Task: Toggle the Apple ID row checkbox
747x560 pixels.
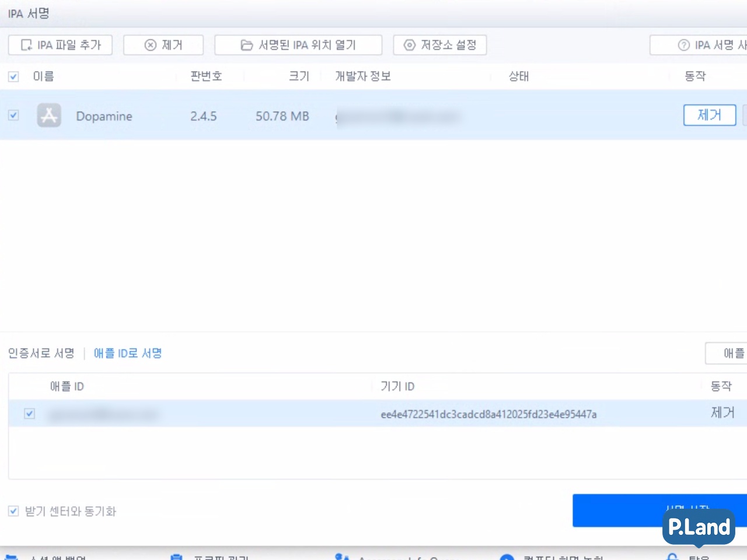Action: pos(30,414)
